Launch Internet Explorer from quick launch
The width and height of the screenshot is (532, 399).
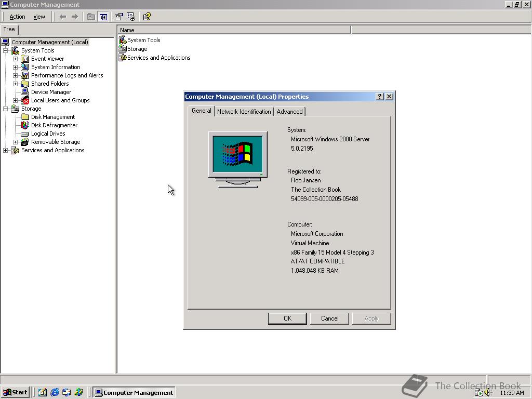55,393
